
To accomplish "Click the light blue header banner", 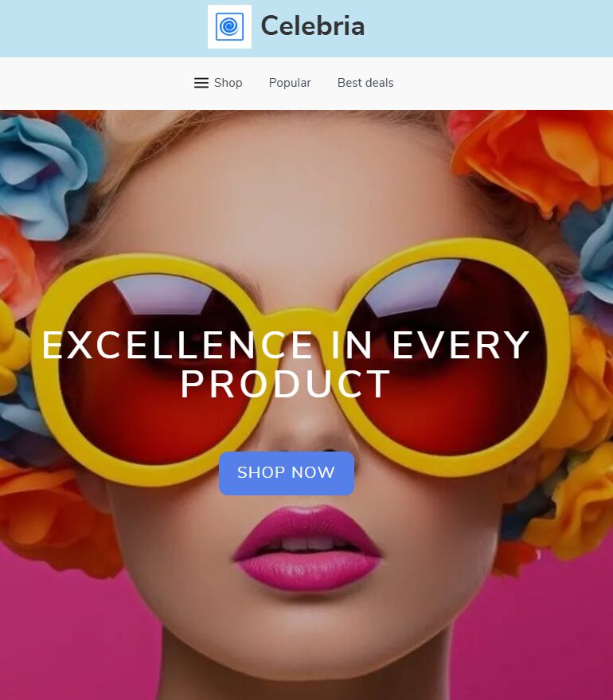I will coord(306,29).
